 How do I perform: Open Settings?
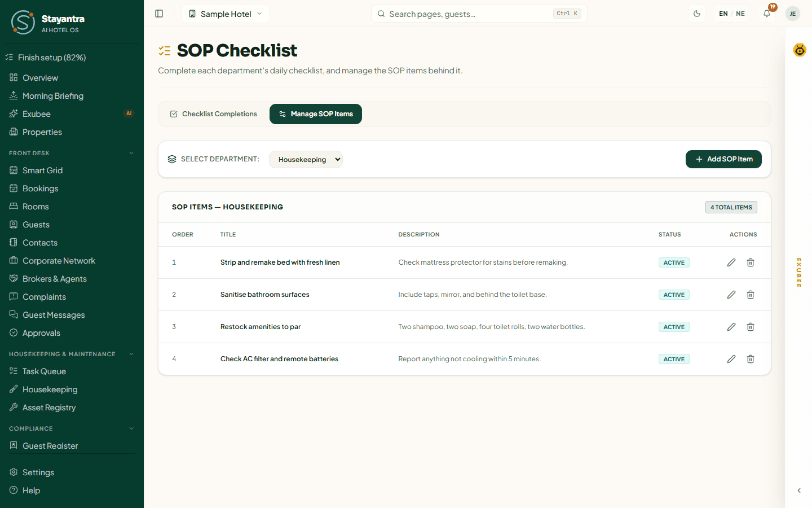coord(72,472)
